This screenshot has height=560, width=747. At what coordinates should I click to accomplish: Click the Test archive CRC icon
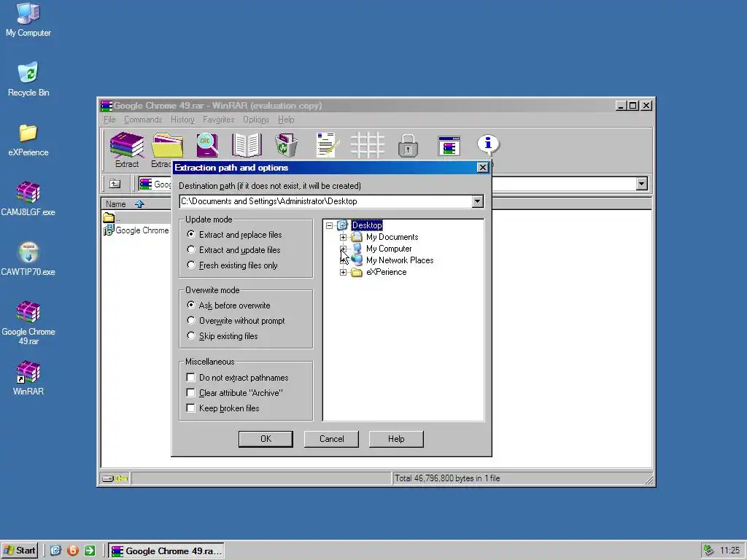(207, 145)
